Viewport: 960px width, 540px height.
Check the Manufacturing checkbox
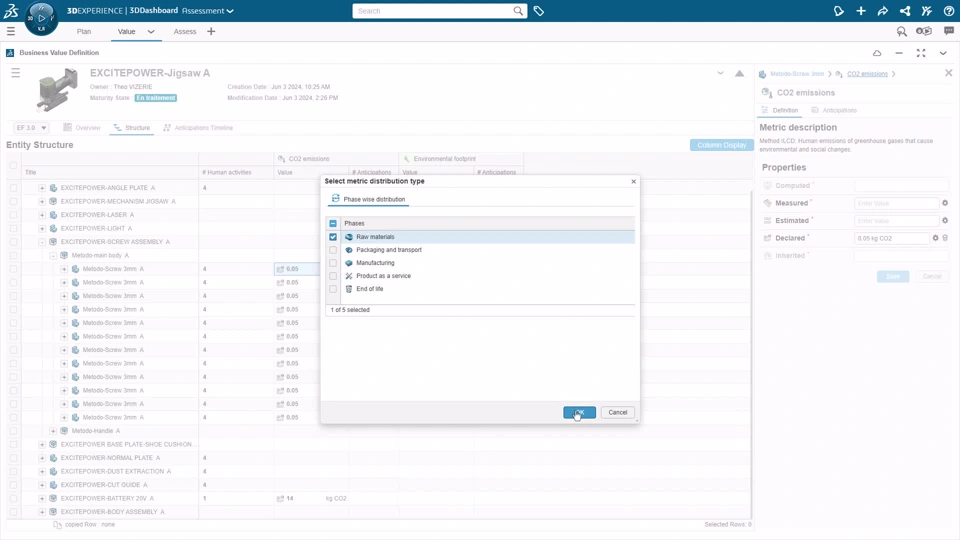[x=333, y=263]
